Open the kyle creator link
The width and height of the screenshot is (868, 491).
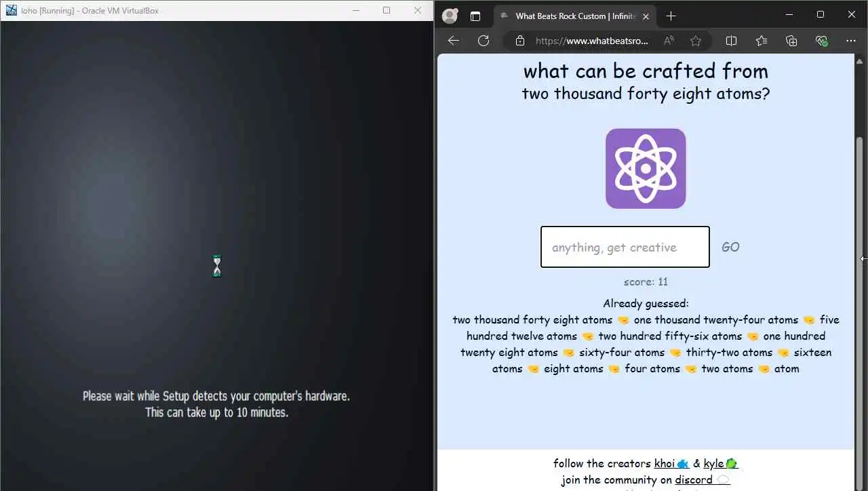tap(721, 464)
